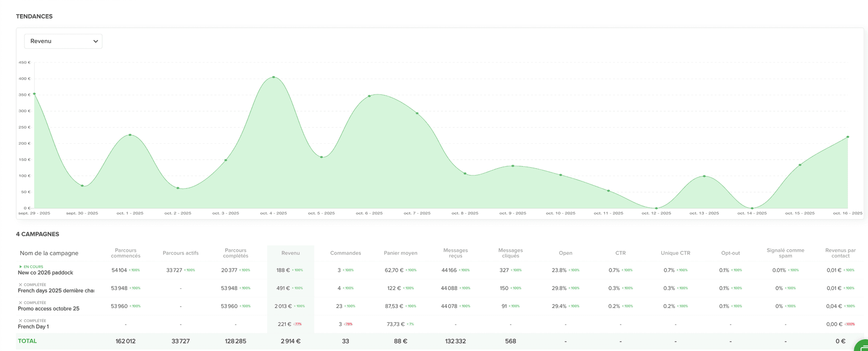Click the play icon beside EN COURS
This screenshot has height=351, width=868.
click(x=21, y=267)
